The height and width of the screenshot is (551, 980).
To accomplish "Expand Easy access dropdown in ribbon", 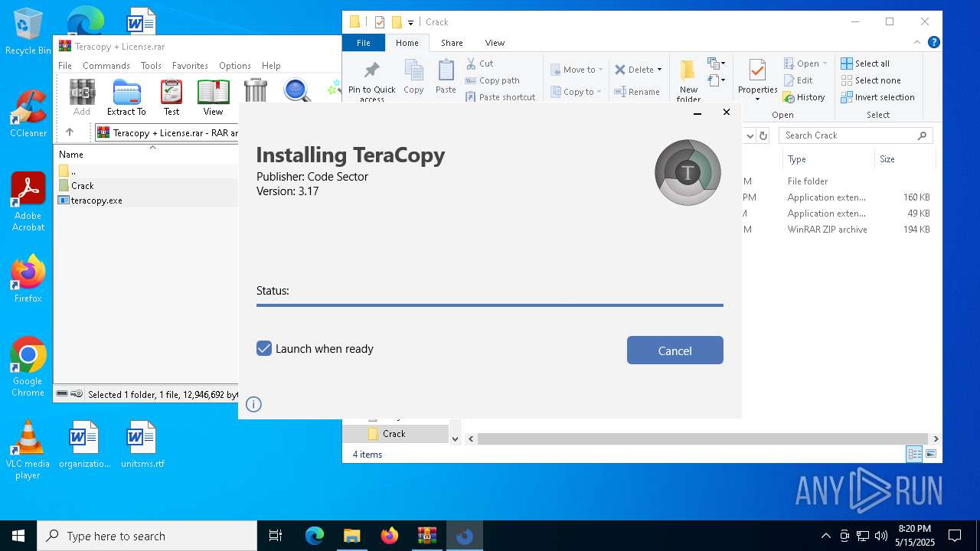I will (717, 80).
